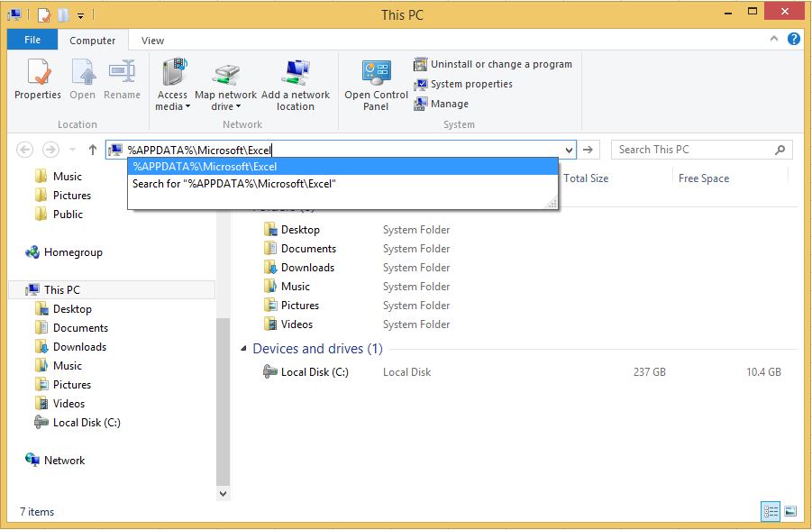Select the %APPDATA%\Microsoft\Excel suggestion
Screen dimensions: 812x530
pyautogui.click(x=342, y=167)
